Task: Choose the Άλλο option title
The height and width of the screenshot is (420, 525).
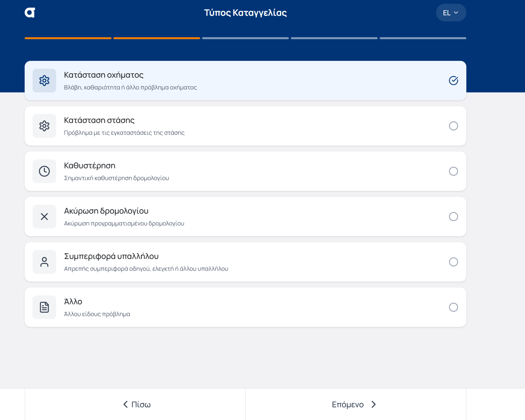Action: (x=73, y=302)
